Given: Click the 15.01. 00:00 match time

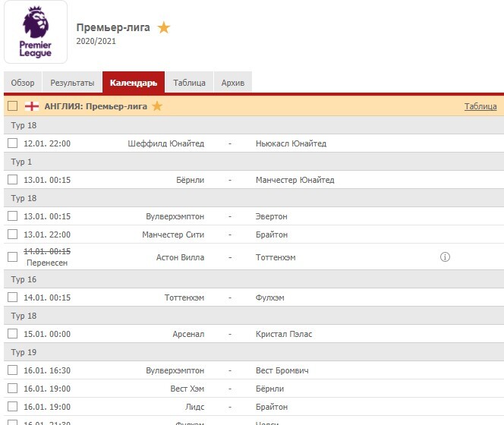Looking at the screenshot, I should coord(47,334).
